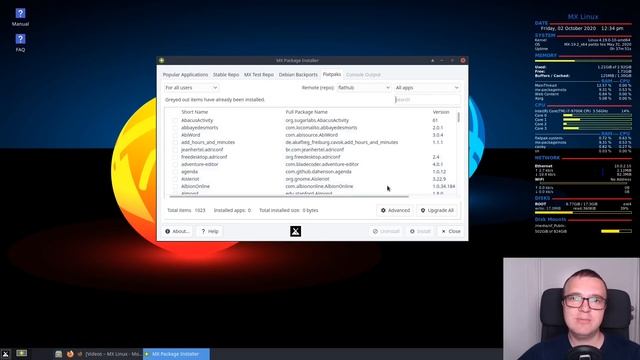This screenshot has height=360, width=640.
Task: Open Help for the package installer
Action: click(210, 231)
